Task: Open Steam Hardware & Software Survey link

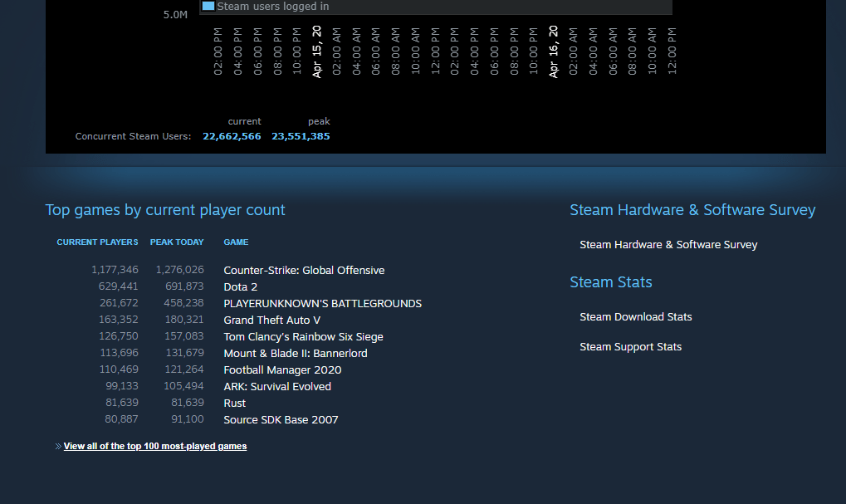Action: coord(668,245)
